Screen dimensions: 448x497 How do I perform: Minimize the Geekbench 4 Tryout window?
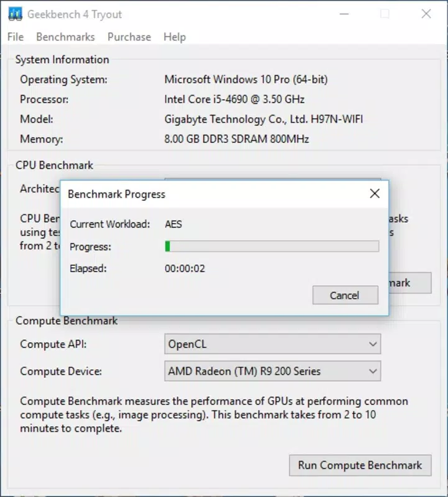pyautogui.click(x=344, y=14)
